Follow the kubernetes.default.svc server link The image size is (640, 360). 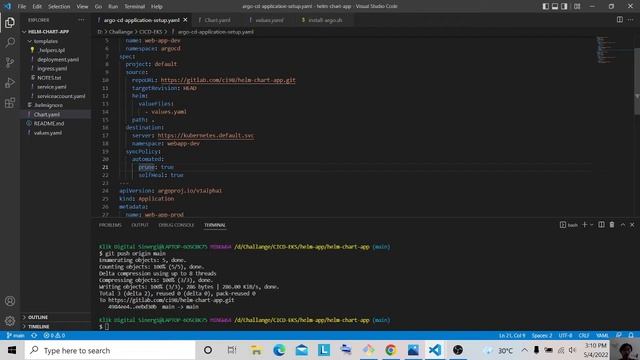[x=206, y=136]
